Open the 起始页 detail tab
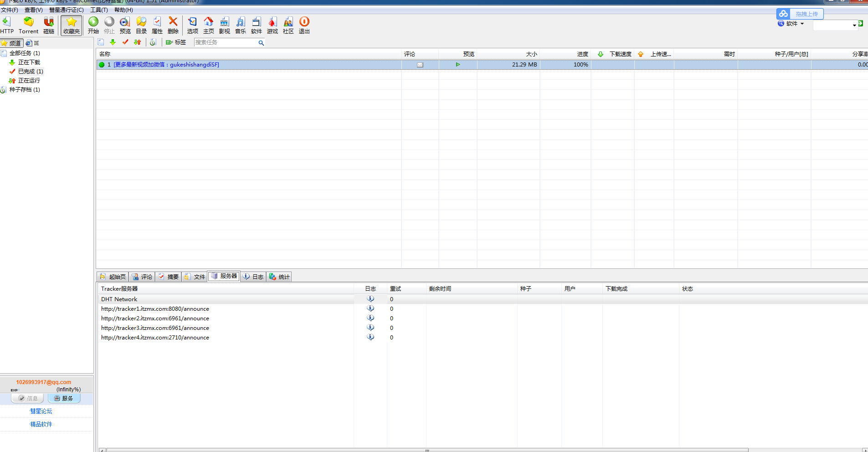Viewport: 868px width, 452px height. click(113, 277)
